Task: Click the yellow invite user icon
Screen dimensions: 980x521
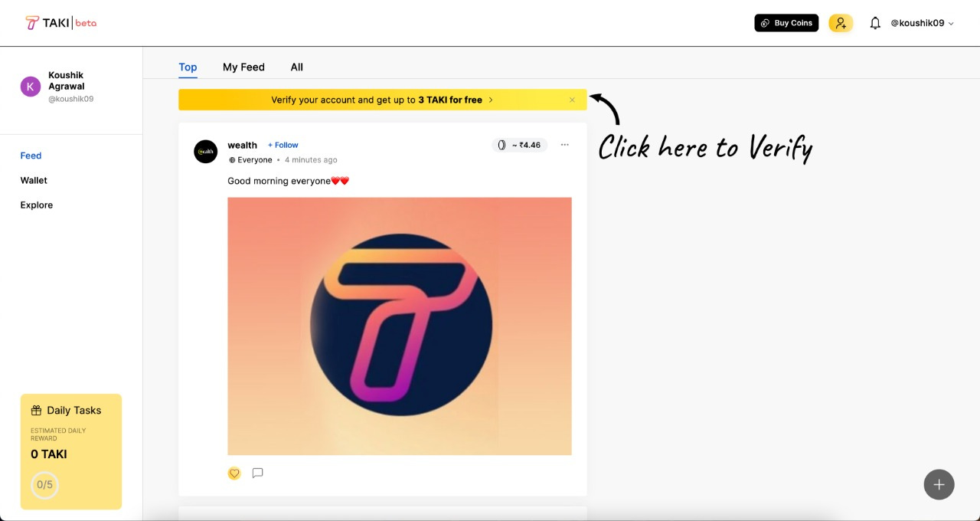Action: coord(841,23)
